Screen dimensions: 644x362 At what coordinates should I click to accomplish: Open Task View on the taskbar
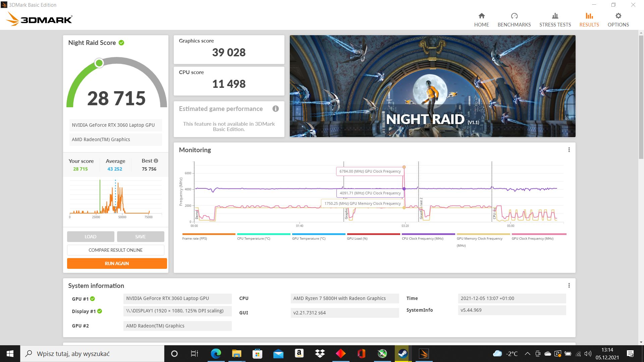click(195, 354)
